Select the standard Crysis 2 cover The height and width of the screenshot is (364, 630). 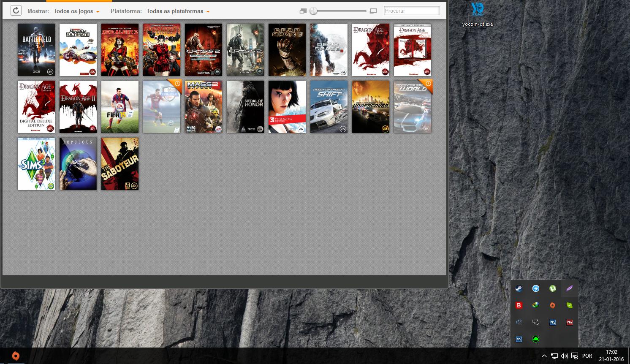pos(245,50)
